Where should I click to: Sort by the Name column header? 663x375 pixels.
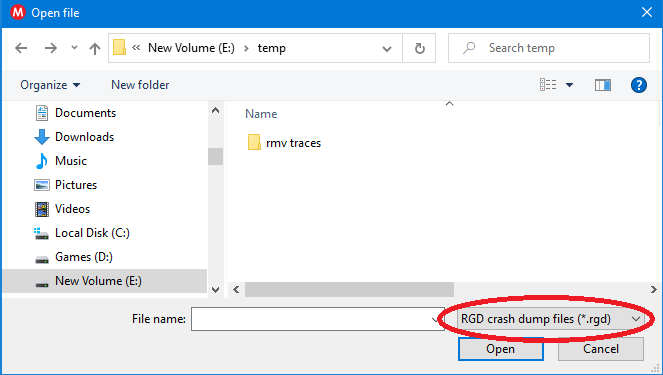click(x=261, y=114)
